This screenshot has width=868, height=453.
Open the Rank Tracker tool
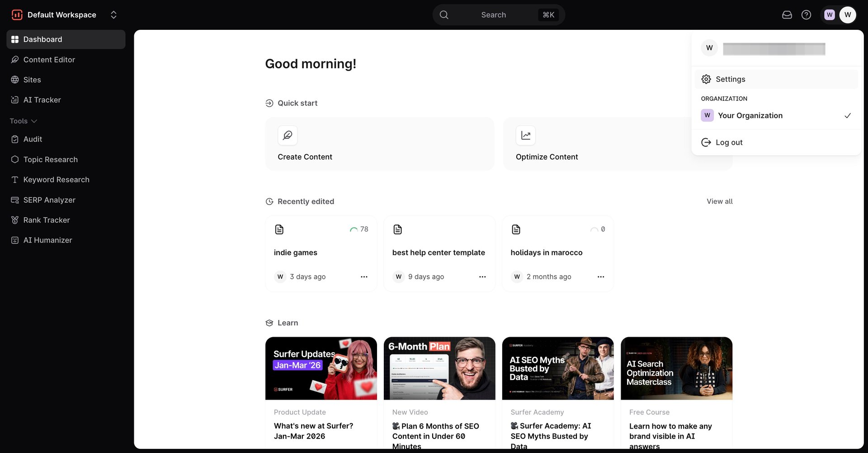pyautogui.click(x=46, y=220)
